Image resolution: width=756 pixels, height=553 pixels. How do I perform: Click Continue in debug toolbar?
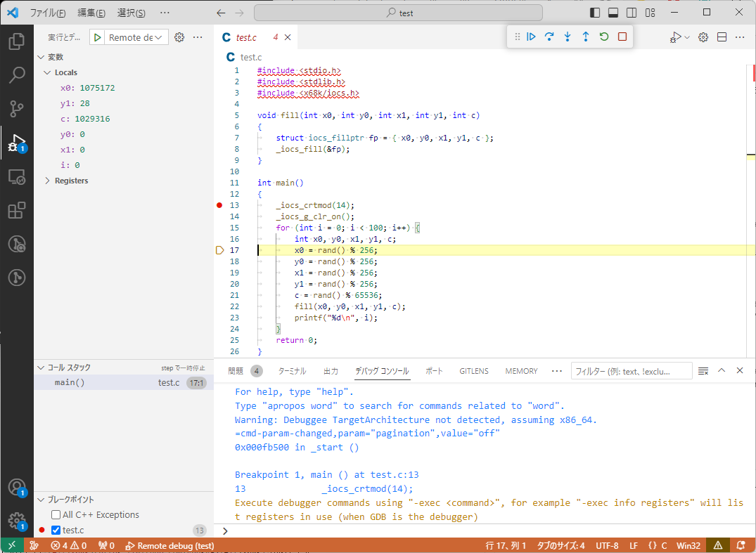click(532, 37)
